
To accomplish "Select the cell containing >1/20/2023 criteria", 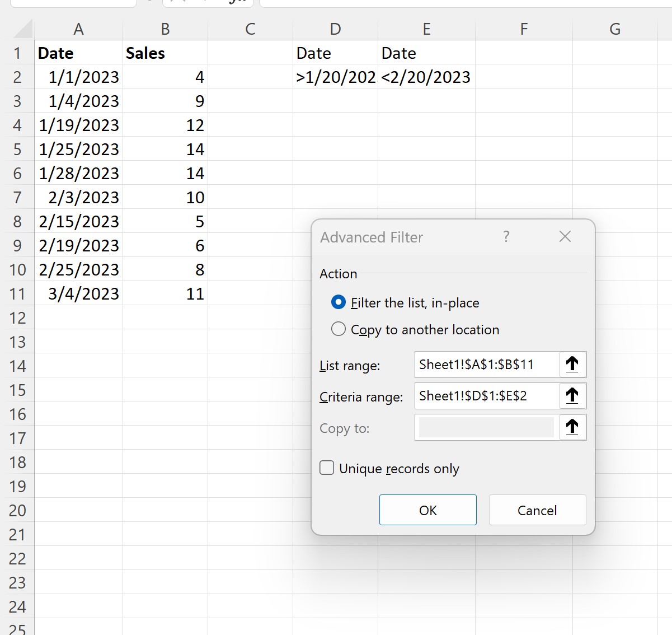I will coord(335,77).
